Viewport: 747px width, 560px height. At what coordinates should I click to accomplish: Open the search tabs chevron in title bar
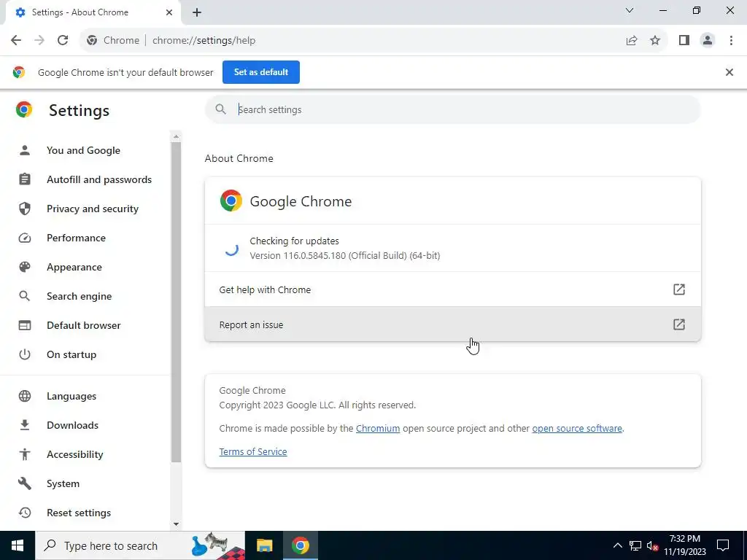[630, 10]
